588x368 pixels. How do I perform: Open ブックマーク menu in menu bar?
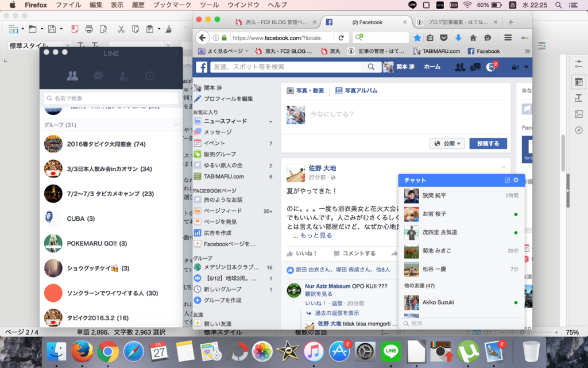(x=172, y=5)
